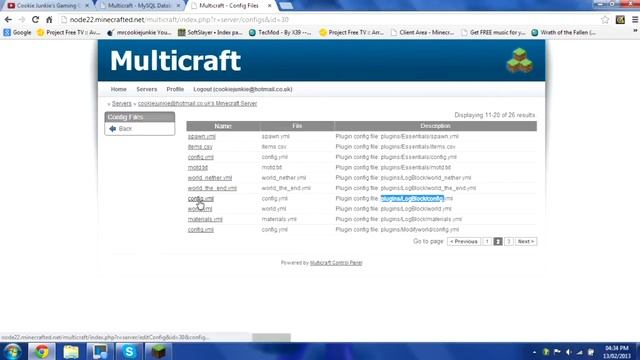The width and height of the screenshot is (640, 360).
Task: Open the Minecraft block taskbar icon
Action: pos(158,351)
